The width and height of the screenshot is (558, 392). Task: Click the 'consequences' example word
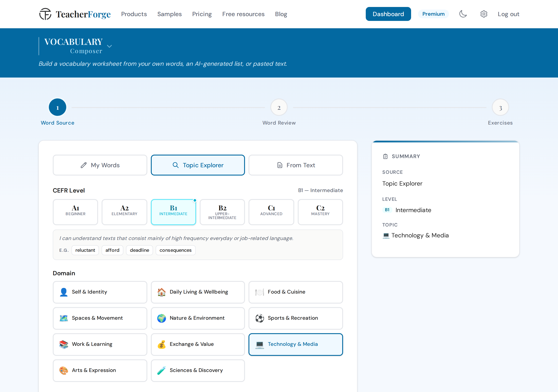click(175, 250)
